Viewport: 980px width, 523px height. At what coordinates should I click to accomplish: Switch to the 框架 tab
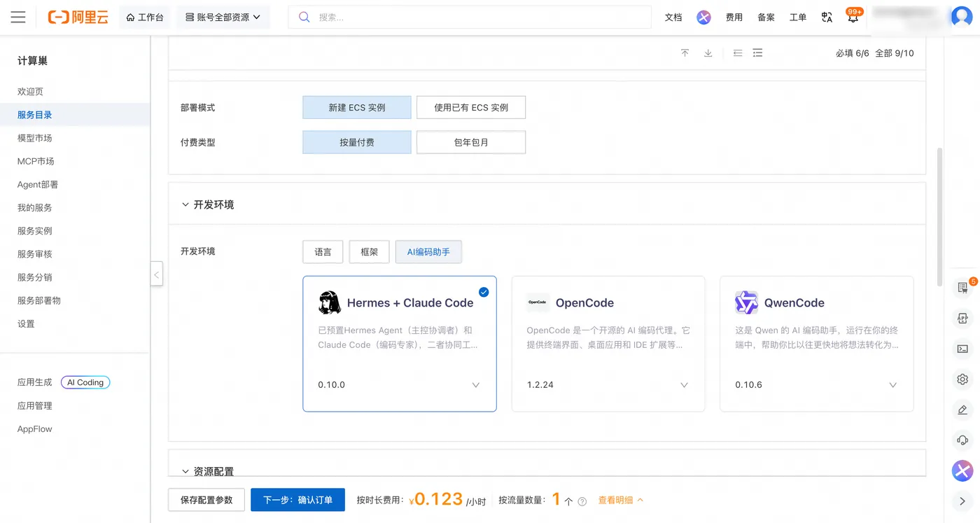369,252
